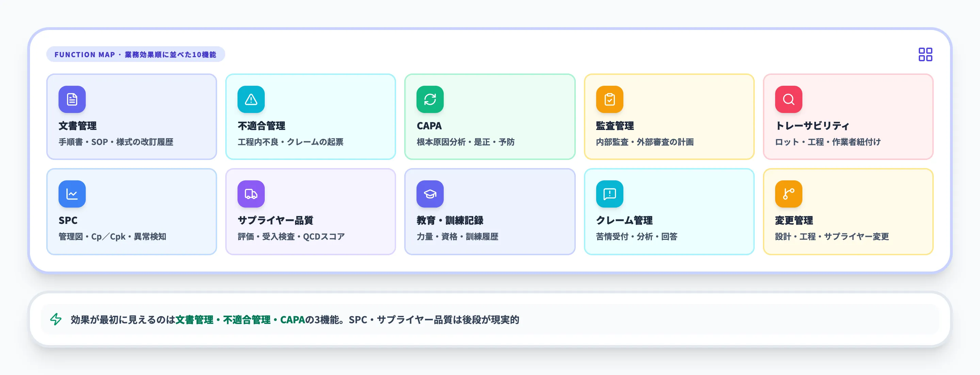The image size is (980, 375).
Task: Click the green lightning bolt icon
Action: tap(55, 320)
